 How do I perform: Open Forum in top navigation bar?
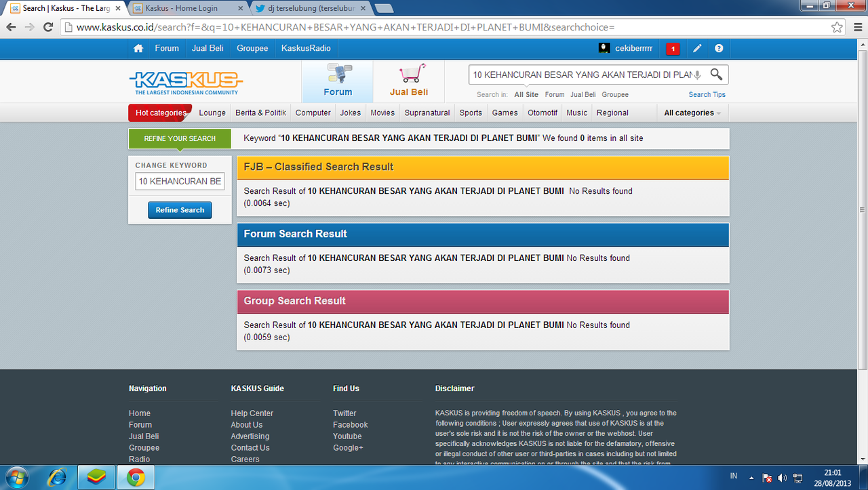167,48
